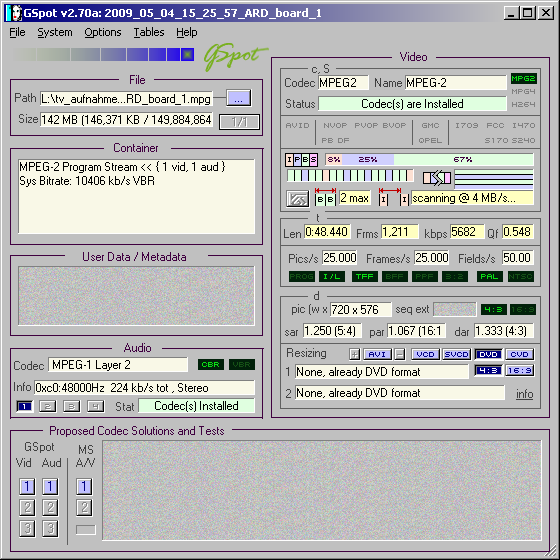Click the Qf value 0.548

tap(518, 232)
